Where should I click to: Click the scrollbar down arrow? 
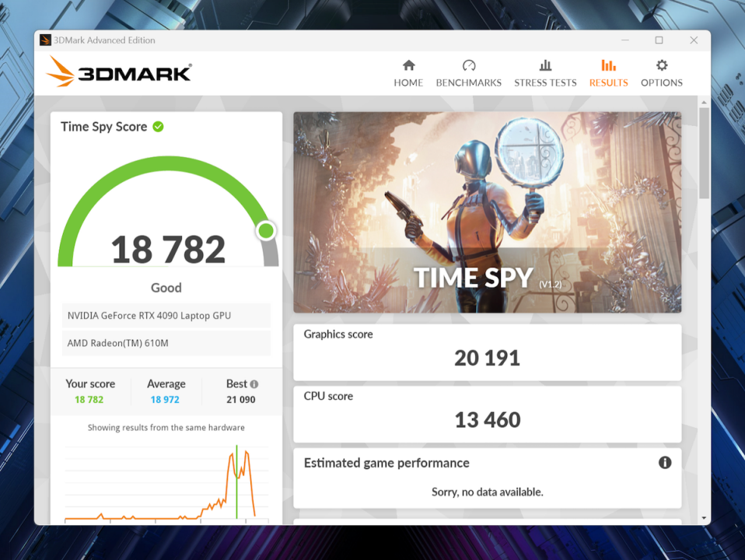(x=704, y=518)
